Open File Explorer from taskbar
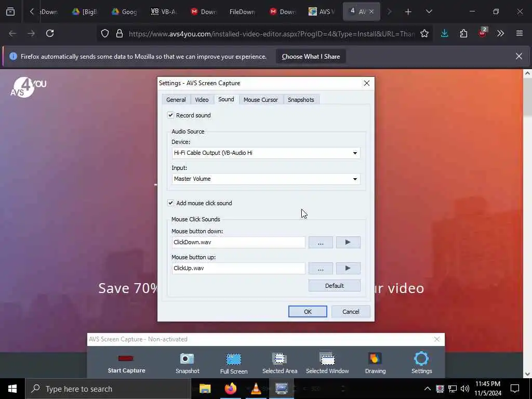Viewport: 532px width, 399px height. pos(205,389)
